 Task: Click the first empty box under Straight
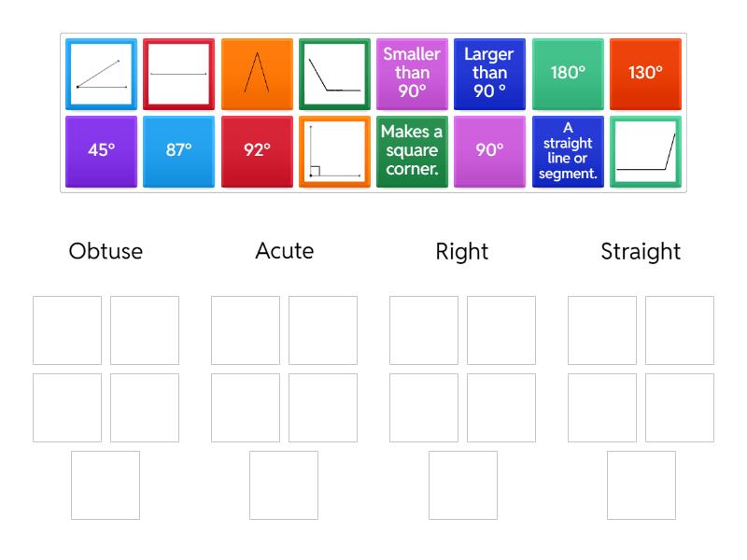point(602,330)
